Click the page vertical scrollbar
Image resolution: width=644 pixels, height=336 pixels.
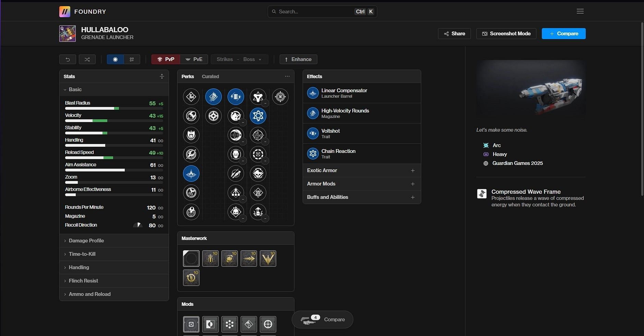(x=642, y=109)
